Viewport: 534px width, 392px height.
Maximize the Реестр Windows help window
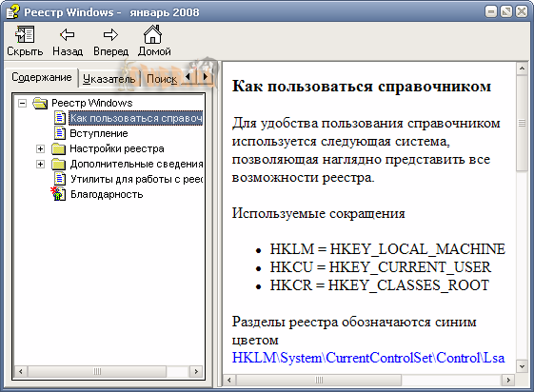tap(506, 12)
